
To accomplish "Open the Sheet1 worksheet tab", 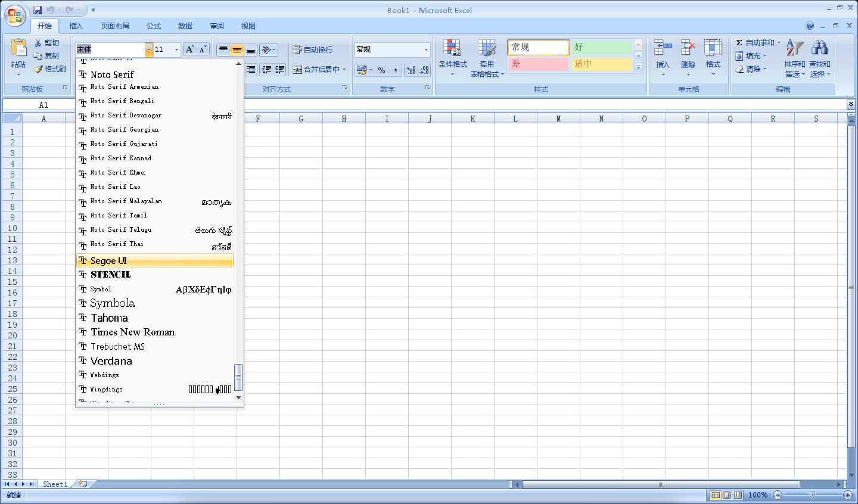I will coord(55,484).
